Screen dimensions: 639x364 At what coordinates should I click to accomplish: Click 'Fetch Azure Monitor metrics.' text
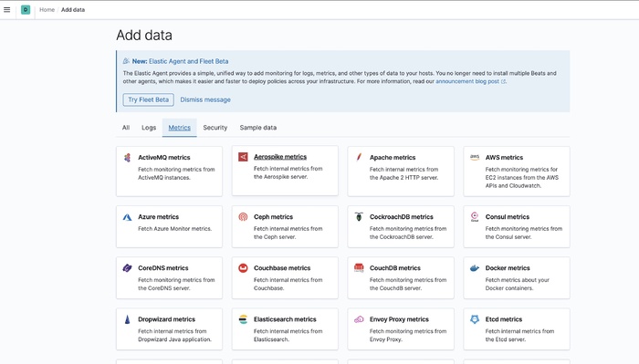175,229
